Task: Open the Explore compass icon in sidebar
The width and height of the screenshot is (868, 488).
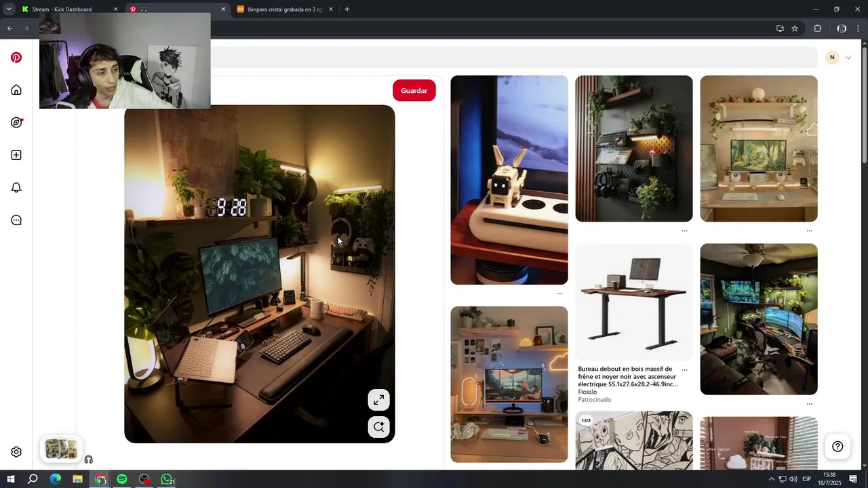Action: [16, 123]
